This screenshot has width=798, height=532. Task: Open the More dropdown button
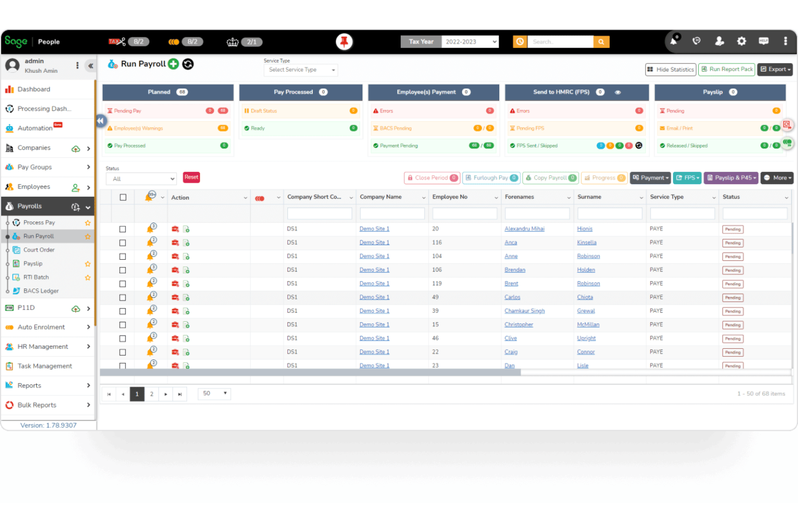click(x=777, y=178)
